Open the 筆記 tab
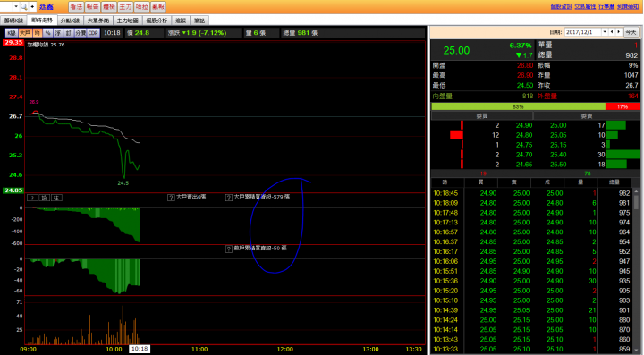 pos(199,21)
